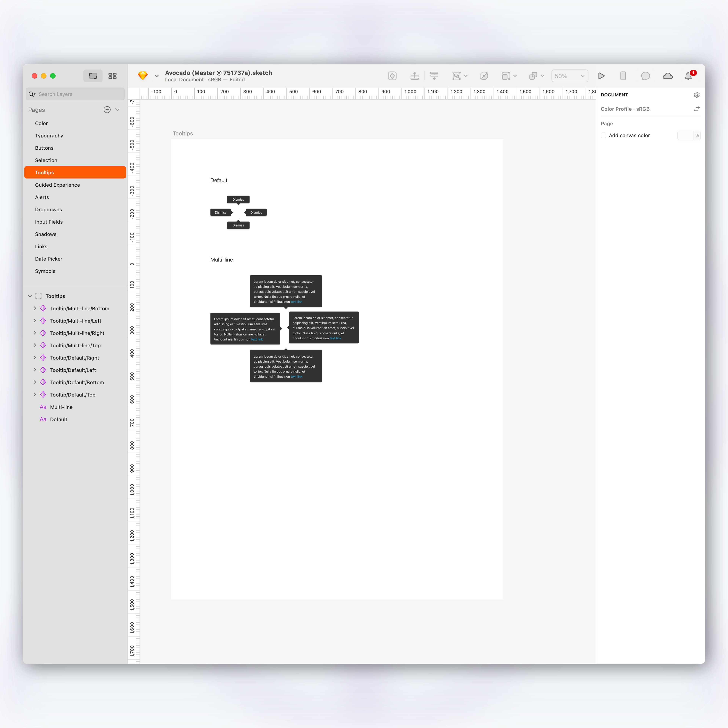Open the comments bubble icon
The width and height of the screenshot is (728, 728).
pyautogui.click(x=645, y=76)
